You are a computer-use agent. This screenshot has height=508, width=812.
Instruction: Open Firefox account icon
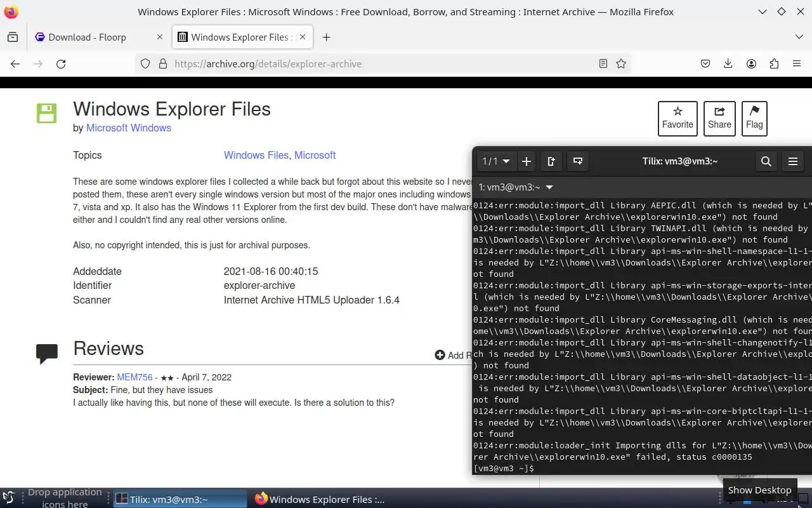click(x=751, y=63)
